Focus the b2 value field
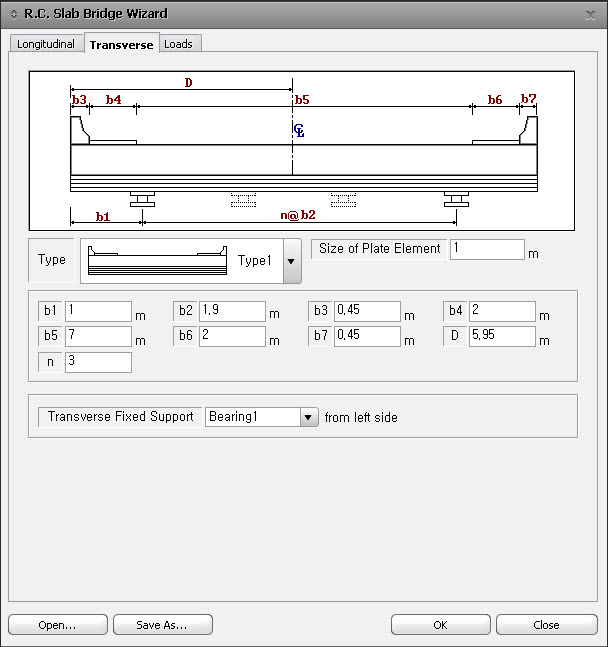This screenshot has height=647, width=608. point(232,312)
